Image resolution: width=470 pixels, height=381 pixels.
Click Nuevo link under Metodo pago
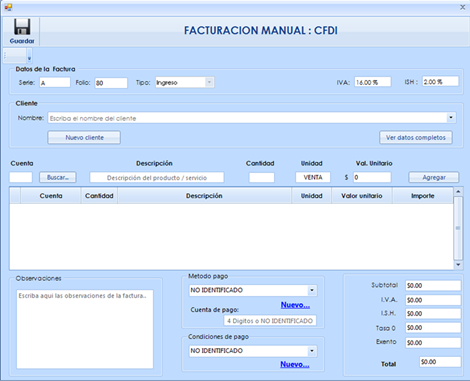click(x=295, y=305)
